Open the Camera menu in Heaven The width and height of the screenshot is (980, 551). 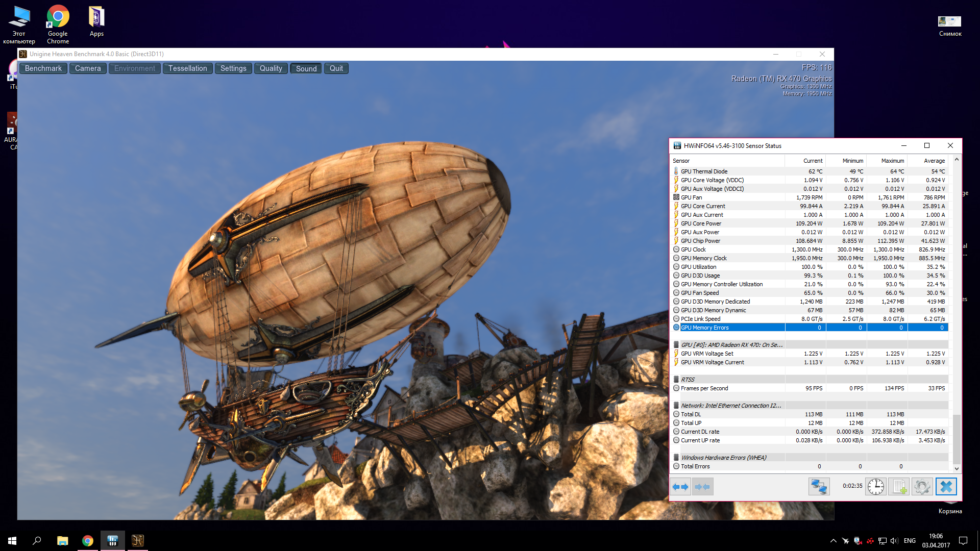88,68
